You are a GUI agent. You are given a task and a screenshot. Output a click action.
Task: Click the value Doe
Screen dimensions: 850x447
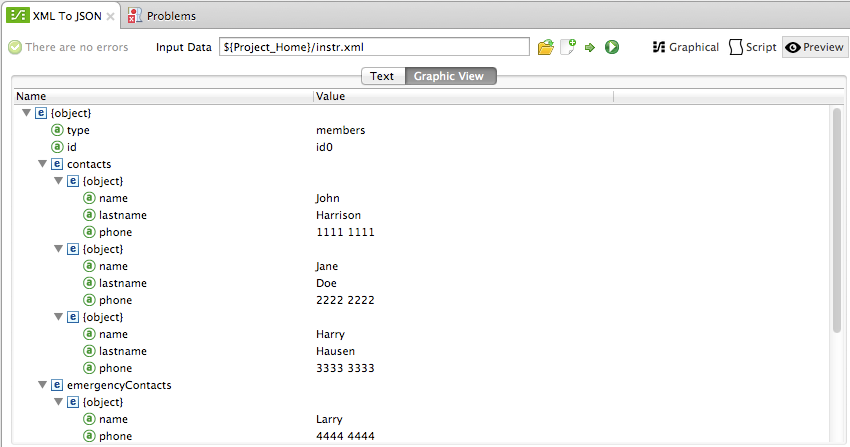tap(326, 283)
